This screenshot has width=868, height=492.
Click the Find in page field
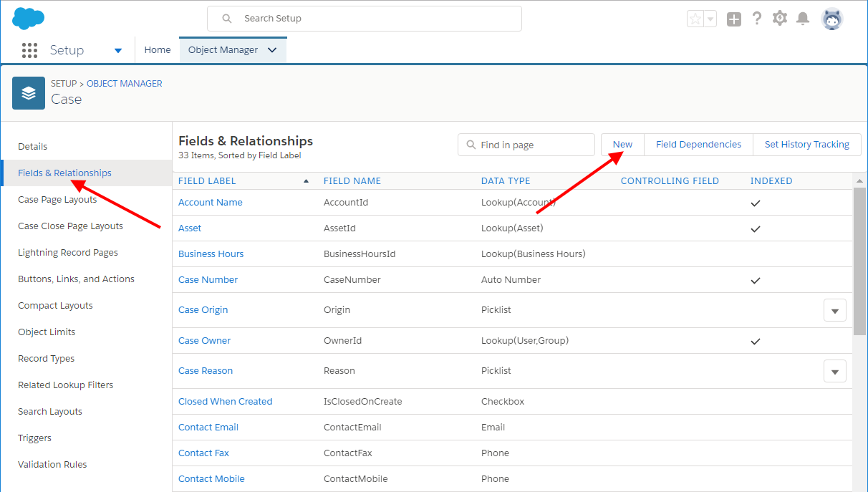[x=526, y=145]
